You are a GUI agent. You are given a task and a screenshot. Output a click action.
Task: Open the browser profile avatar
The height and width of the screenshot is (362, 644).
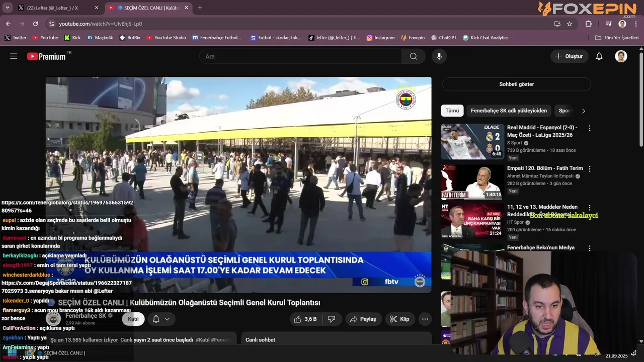point(622,24)
